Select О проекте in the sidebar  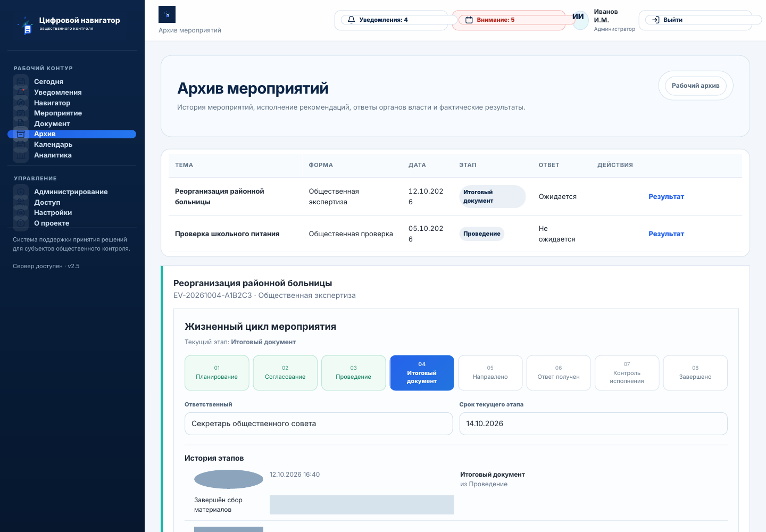(x=72, y=223)
